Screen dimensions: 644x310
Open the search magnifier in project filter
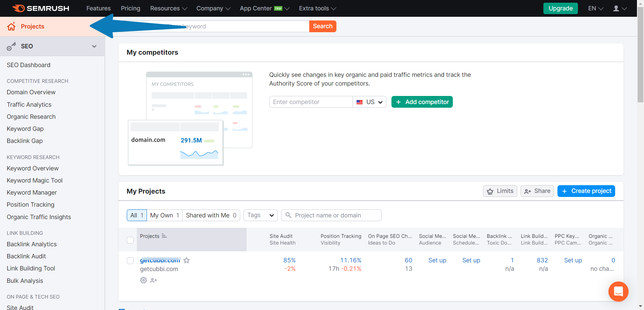[288, 215]
